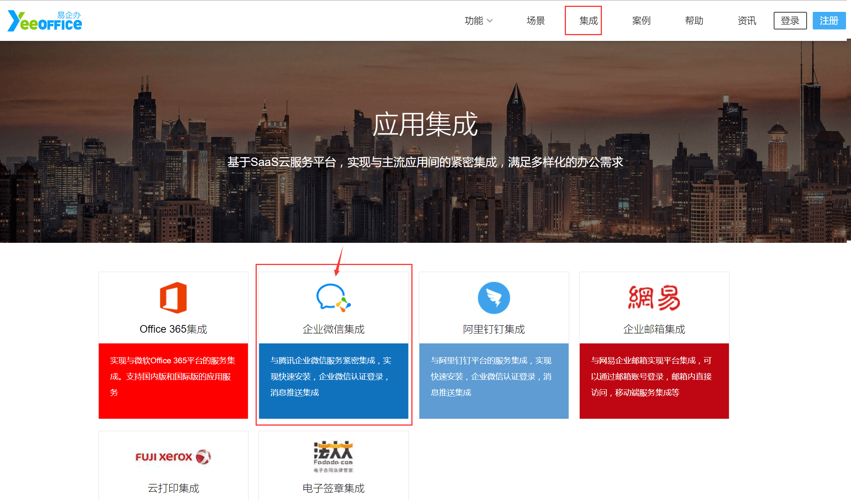Click the dark red 企业邮箱 description panel
851x504 pixels.
tap(654, 381)
